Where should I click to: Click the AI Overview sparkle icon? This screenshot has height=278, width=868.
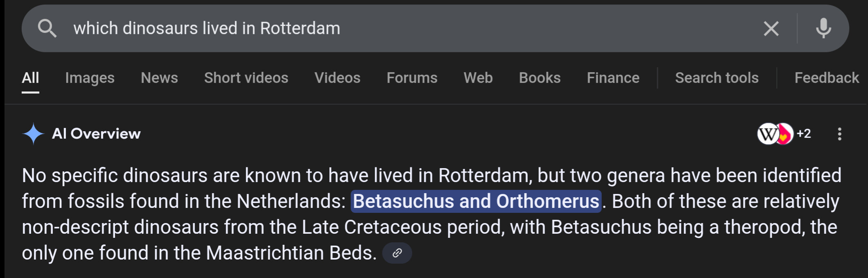[x=33, y=134]
